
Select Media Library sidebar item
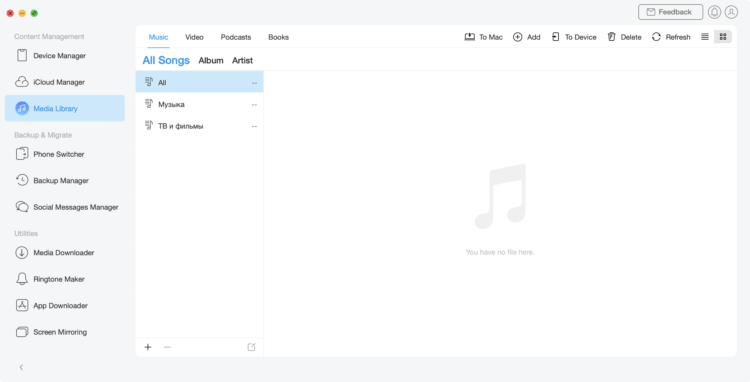point(65,108)
